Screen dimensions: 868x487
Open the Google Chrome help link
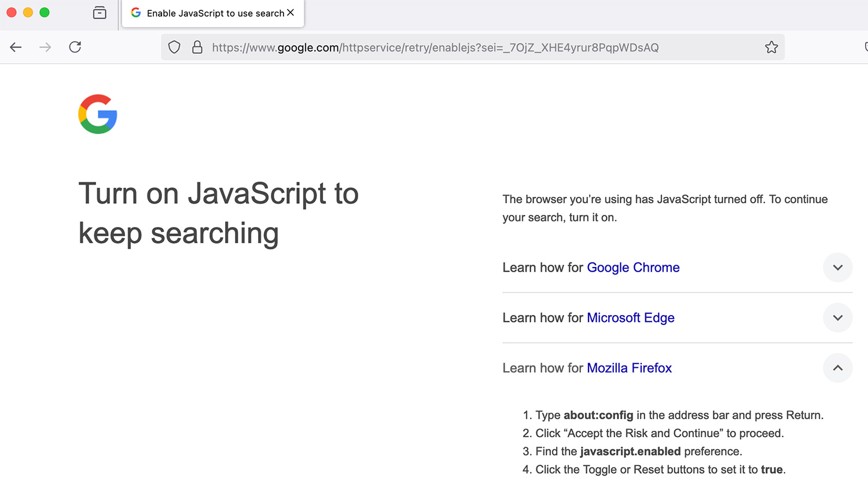pos(633,268)
